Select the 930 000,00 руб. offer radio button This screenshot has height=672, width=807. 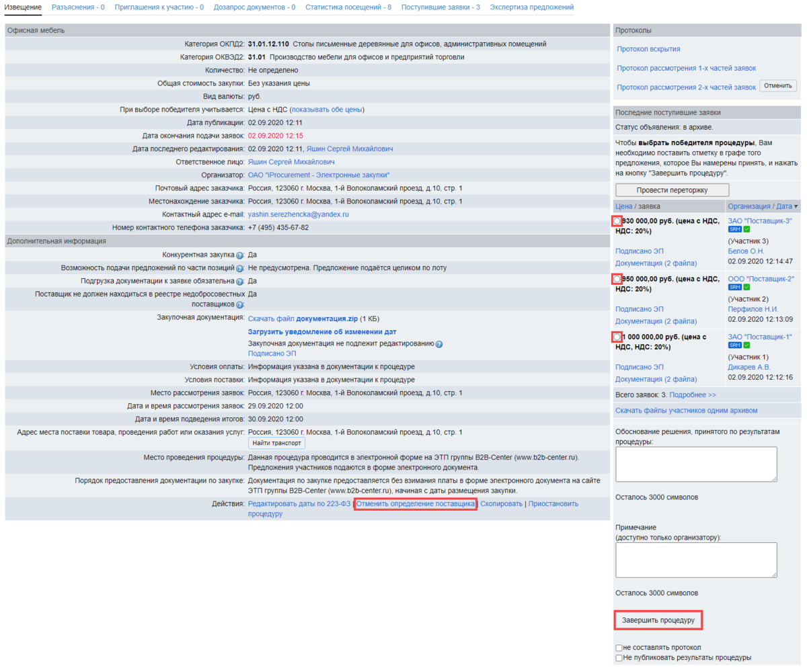(617, 221)
